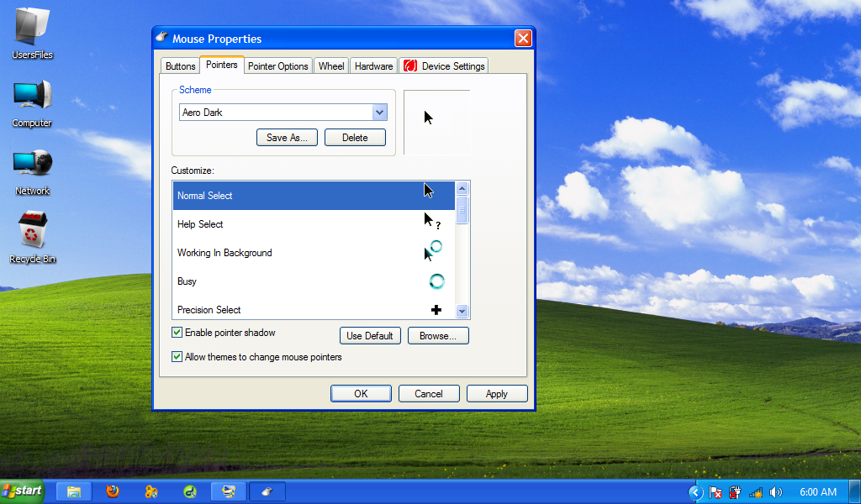Open the Recycle Bin desktop icon

coord(33,238)
